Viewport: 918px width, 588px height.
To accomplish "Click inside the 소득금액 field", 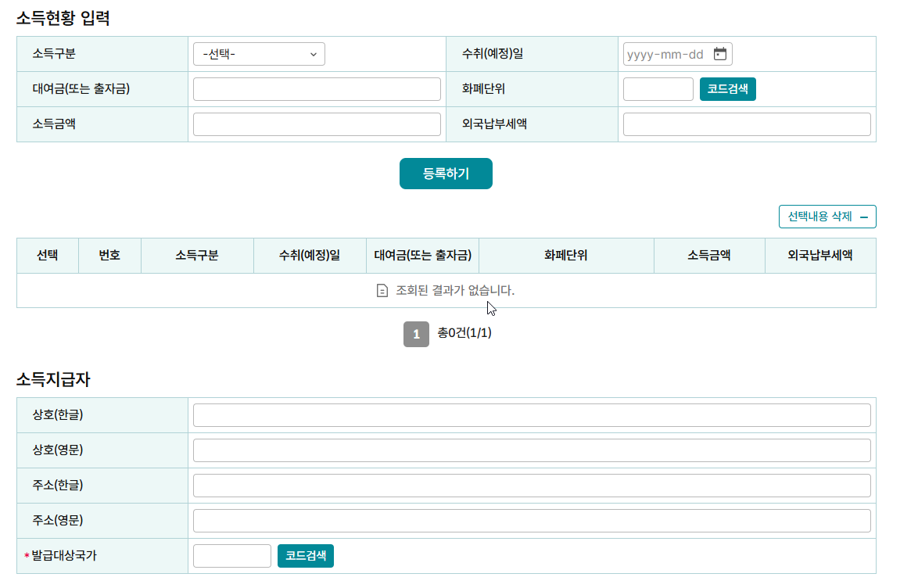I will [x=317, y=124].
